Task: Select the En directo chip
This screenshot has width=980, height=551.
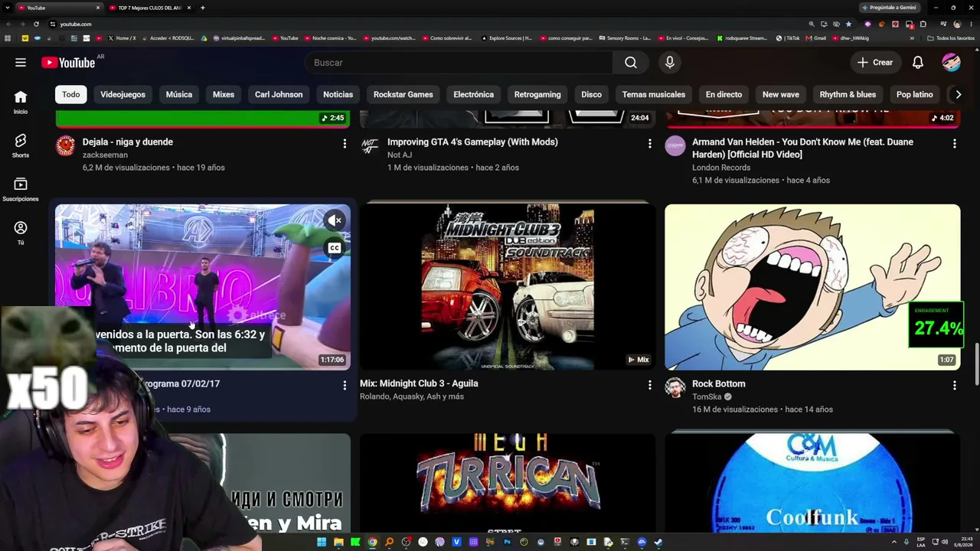Action: click(x=724, y=94)
